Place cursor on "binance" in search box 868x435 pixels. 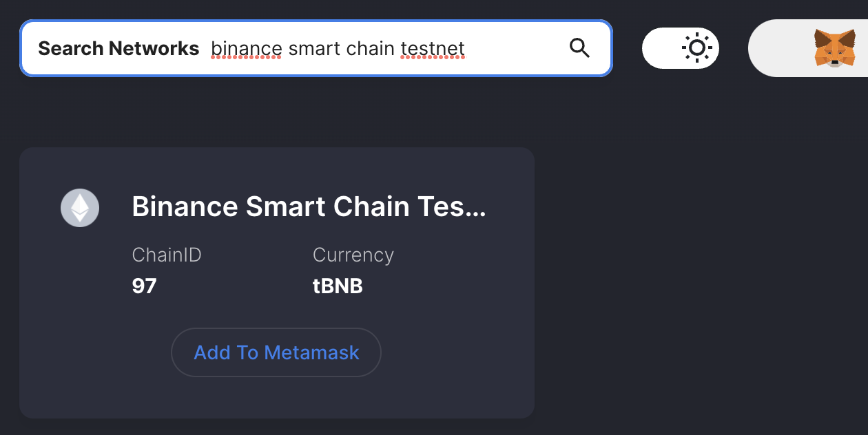tap(247, 49)
